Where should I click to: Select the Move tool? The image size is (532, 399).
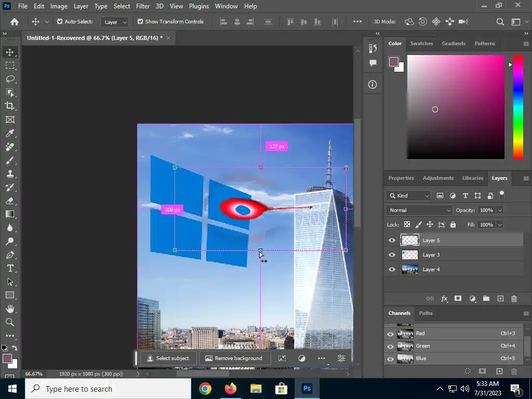click(10, 52)
